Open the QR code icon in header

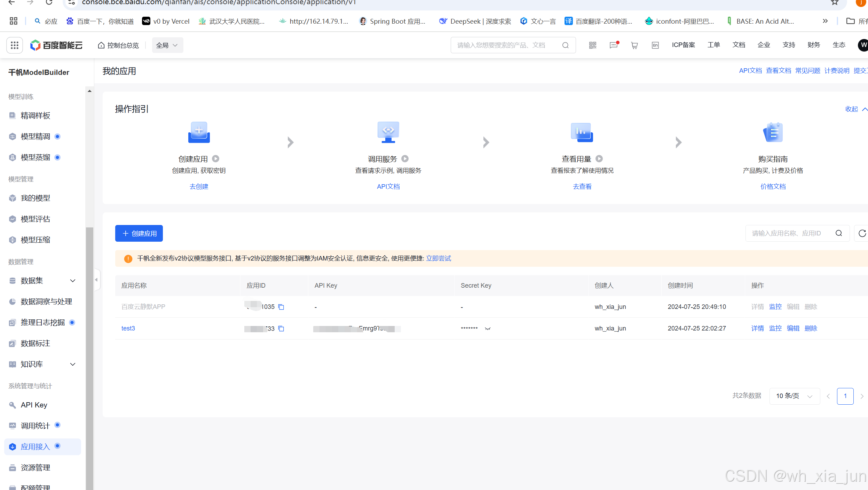pos(593,45)
